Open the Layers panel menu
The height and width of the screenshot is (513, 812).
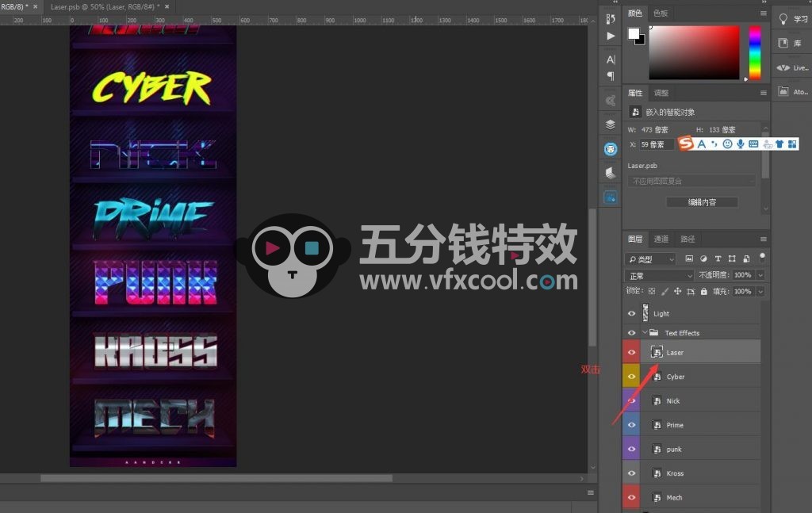pyautogui.click(x=764, y=239)
